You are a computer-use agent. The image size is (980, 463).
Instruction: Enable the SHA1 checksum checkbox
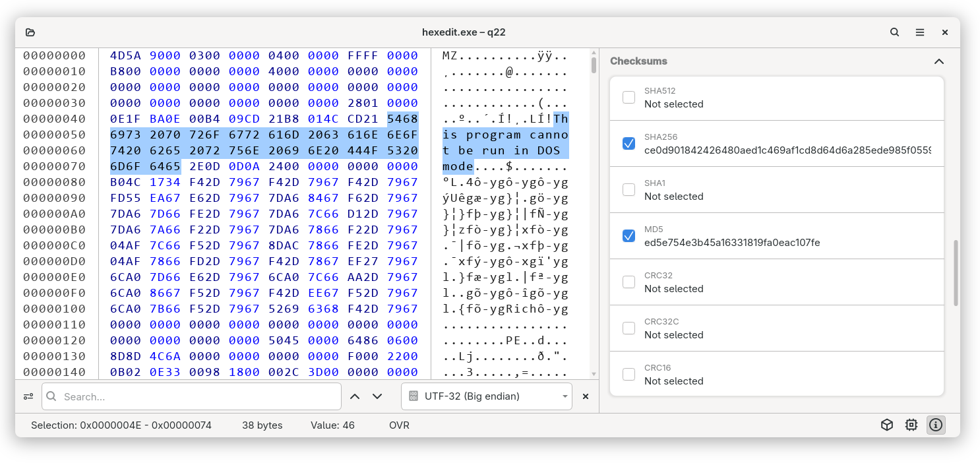[629, 189]
